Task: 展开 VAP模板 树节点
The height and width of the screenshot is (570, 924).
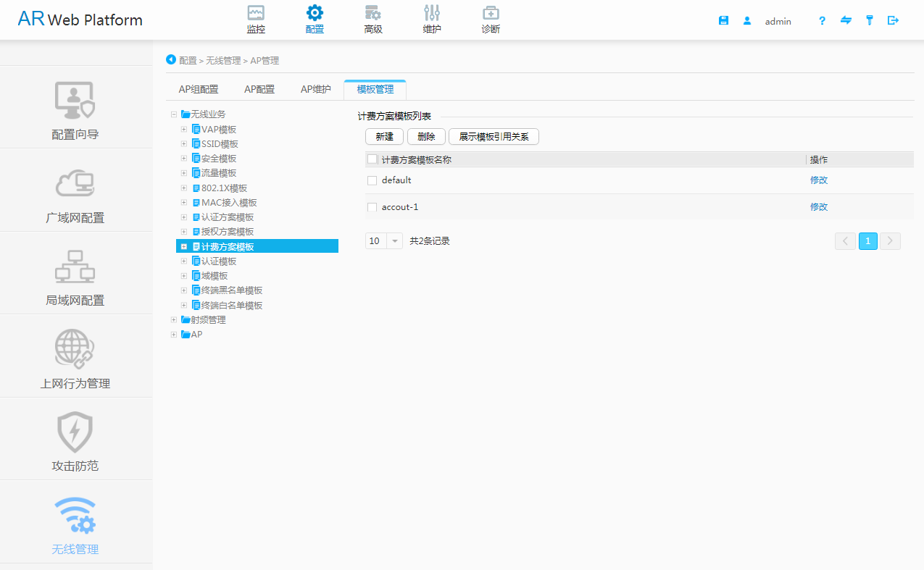Action: click(x=183, y=129)
